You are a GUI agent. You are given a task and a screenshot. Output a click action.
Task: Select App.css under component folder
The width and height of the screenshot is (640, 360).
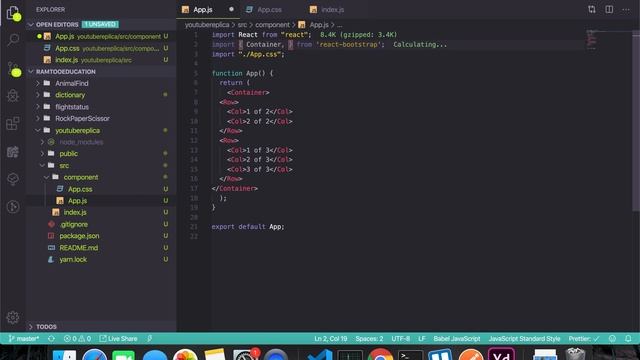pos(100,189)
